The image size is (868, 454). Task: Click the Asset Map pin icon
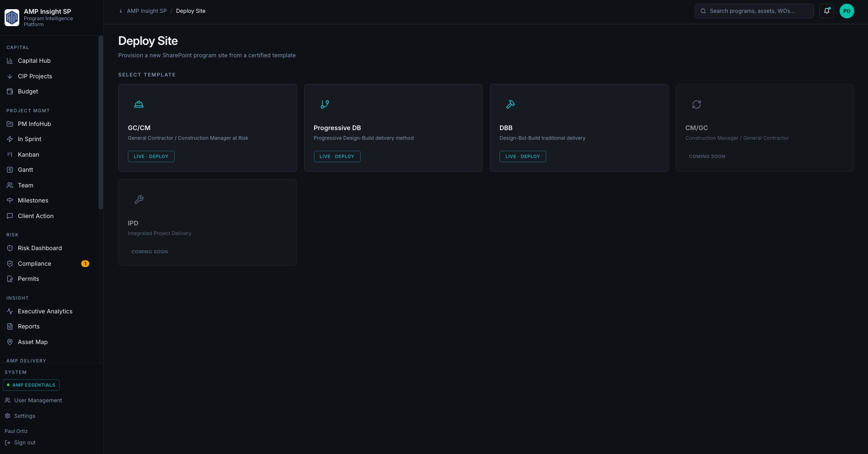coord(10,342)
